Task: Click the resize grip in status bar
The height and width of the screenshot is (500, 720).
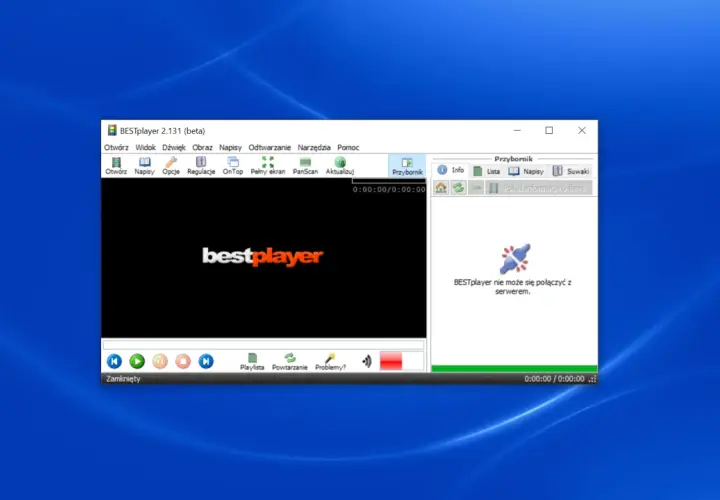Action: tap(592, 379)
